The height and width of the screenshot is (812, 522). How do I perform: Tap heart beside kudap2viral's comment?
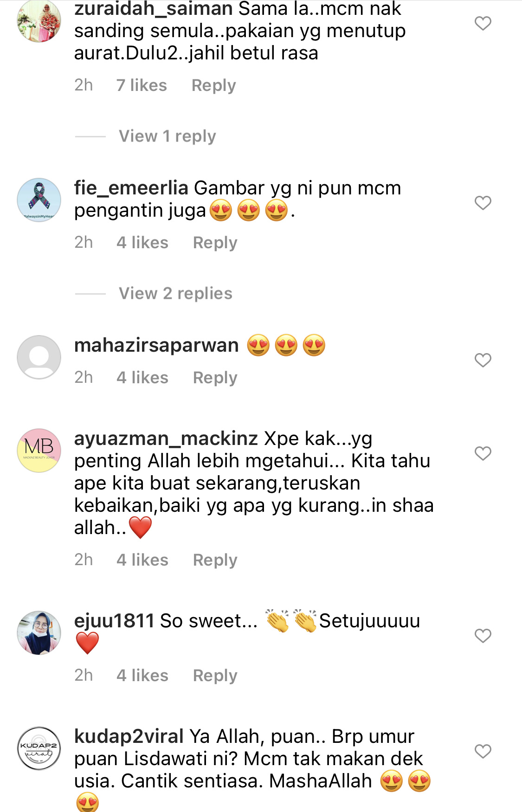tap(483, 751)
